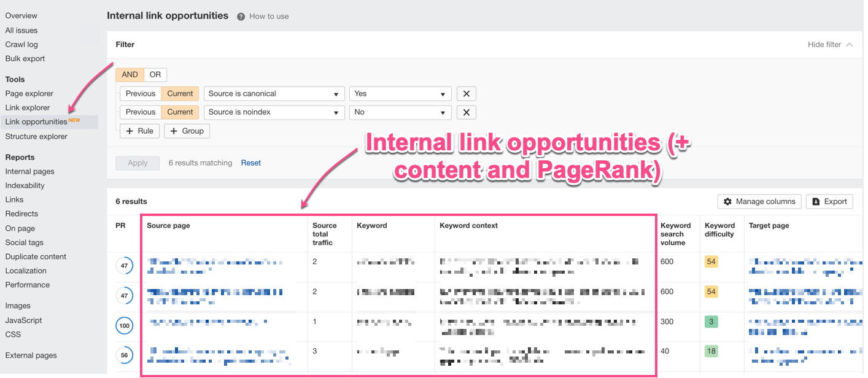Open Internal pages report
Screen dimensions: 868x378
click(29, 172)
